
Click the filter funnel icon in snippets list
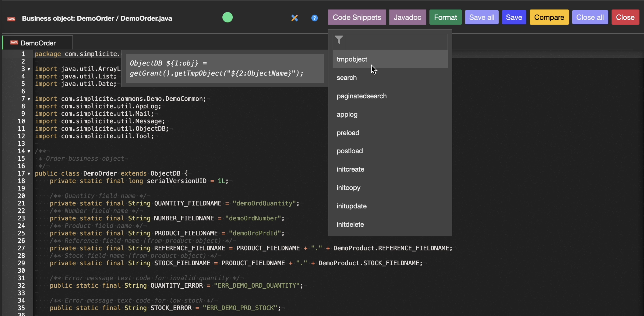click(339, 40)
